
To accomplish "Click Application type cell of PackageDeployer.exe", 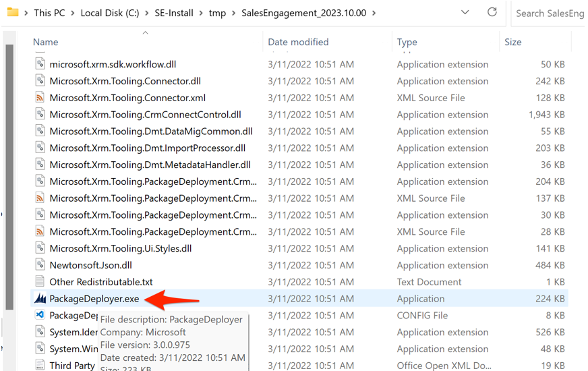I will [x=421, y=299].
